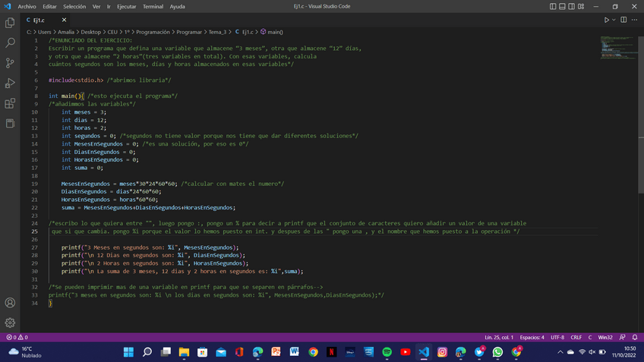Click the Accounts icon in activity bar
Screen dimensions: 644x362
10,303
